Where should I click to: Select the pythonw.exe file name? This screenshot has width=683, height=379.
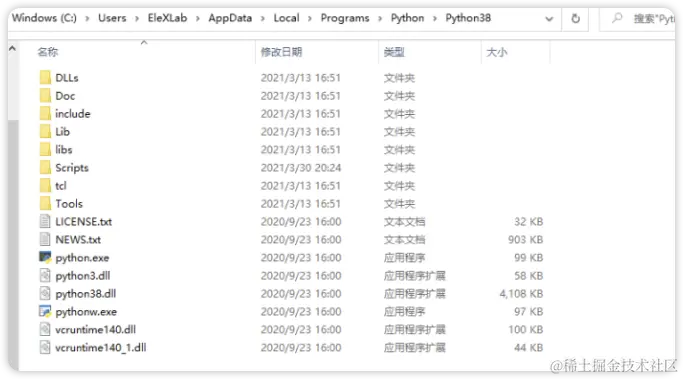click(86, 312)
